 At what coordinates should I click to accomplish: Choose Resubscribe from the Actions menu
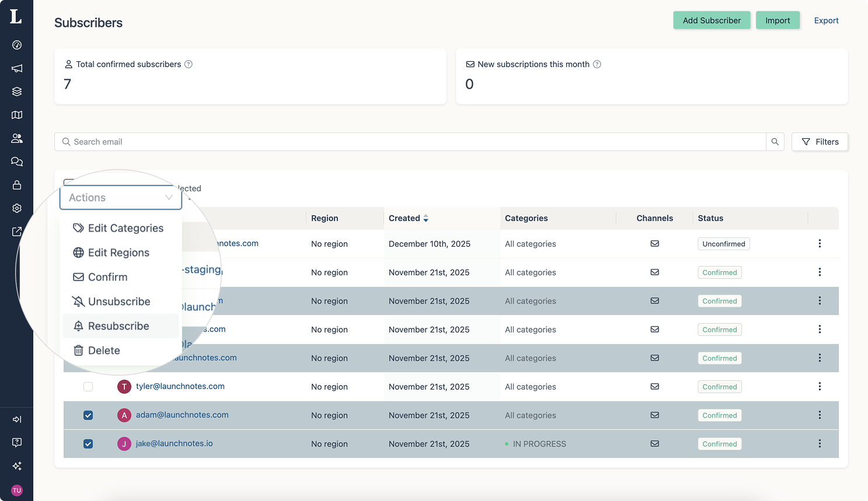[118, 326]
